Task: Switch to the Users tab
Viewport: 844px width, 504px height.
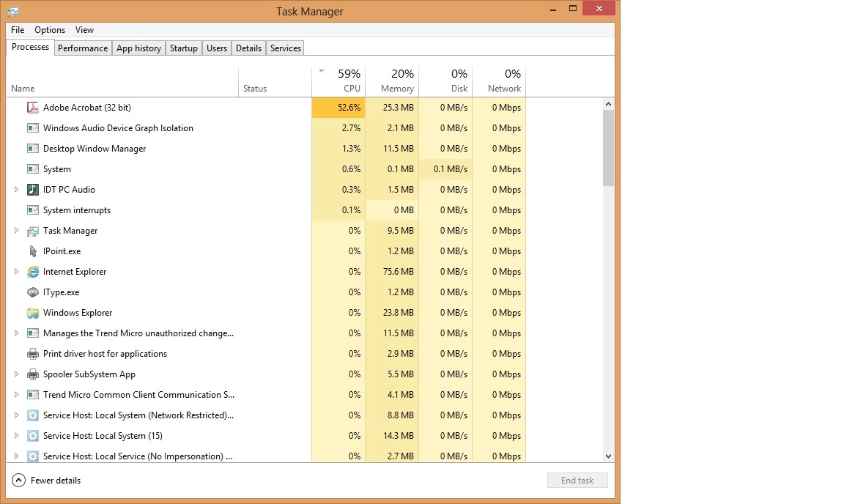Action: pyautogui.click(x=217, y=48)
